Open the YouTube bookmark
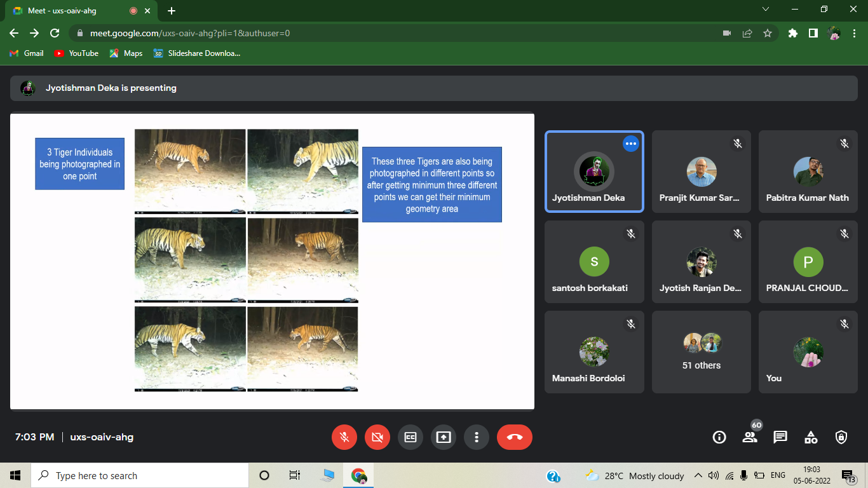This screenshot has width=868, height=488. point(76,53)
